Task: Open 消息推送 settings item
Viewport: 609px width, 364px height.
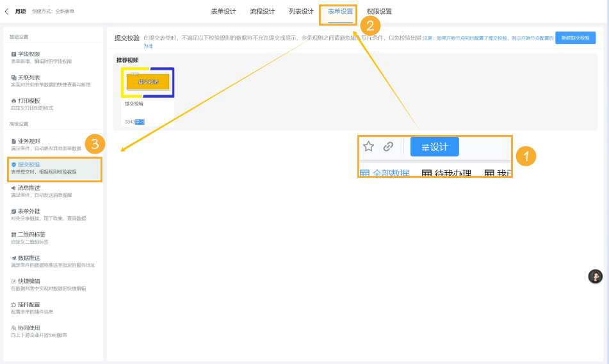Action: coord(54,191)
